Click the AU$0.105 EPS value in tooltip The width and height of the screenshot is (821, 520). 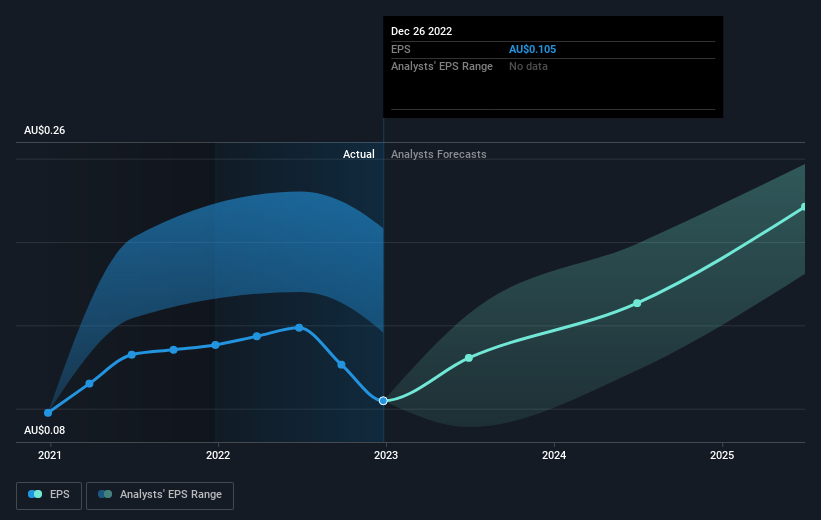click(532, 49)
